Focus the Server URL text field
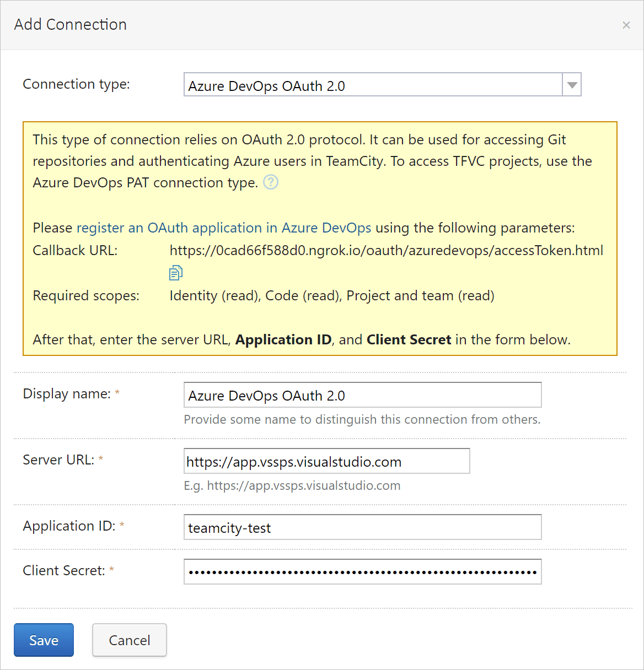644x670 pixels. coord(327,461)
